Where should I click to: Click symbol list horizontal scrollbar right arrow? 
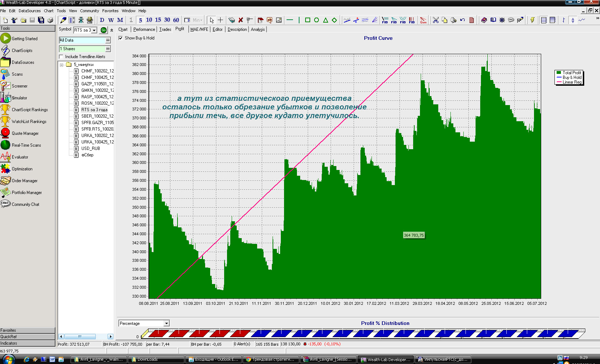coord(110,336)
